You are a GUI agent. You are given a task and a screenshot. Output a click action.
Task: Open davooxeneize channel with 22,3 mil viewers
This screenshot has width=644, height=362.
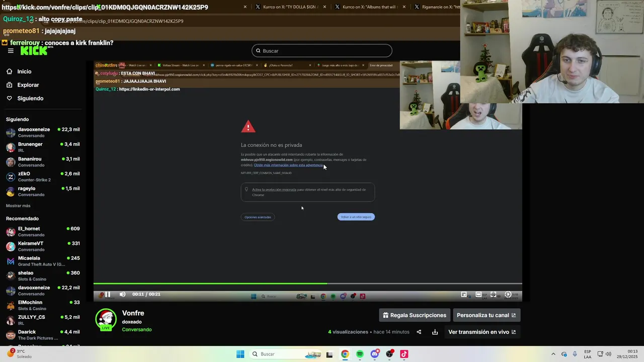[x=43, y=133]
